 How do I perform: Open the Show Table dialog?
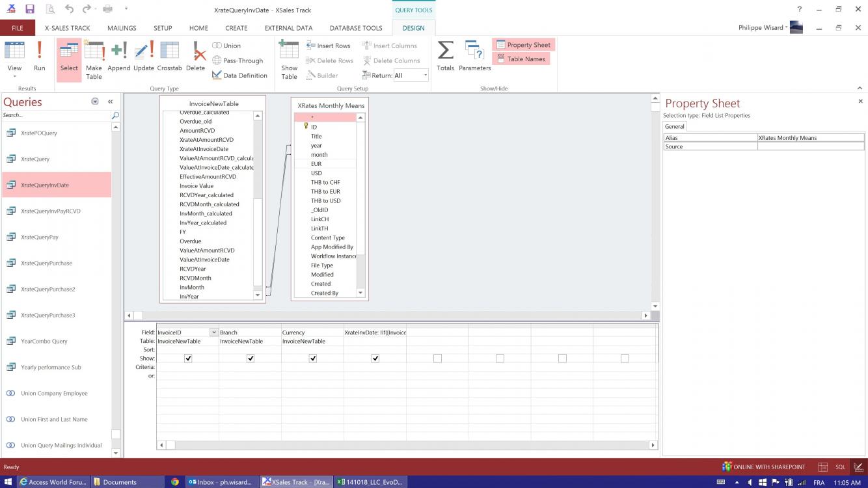click(x=289, y=60)
